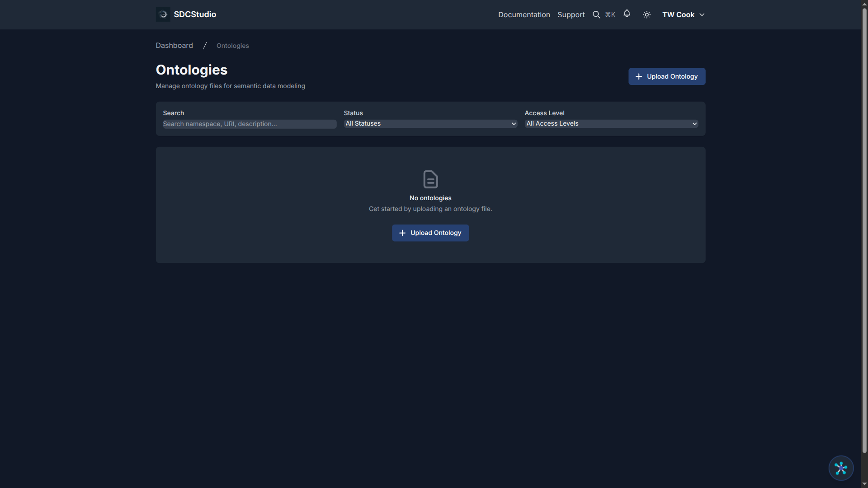
Task: Click the plus icon on Upload Ontology
Action: (x=639, y=76)
